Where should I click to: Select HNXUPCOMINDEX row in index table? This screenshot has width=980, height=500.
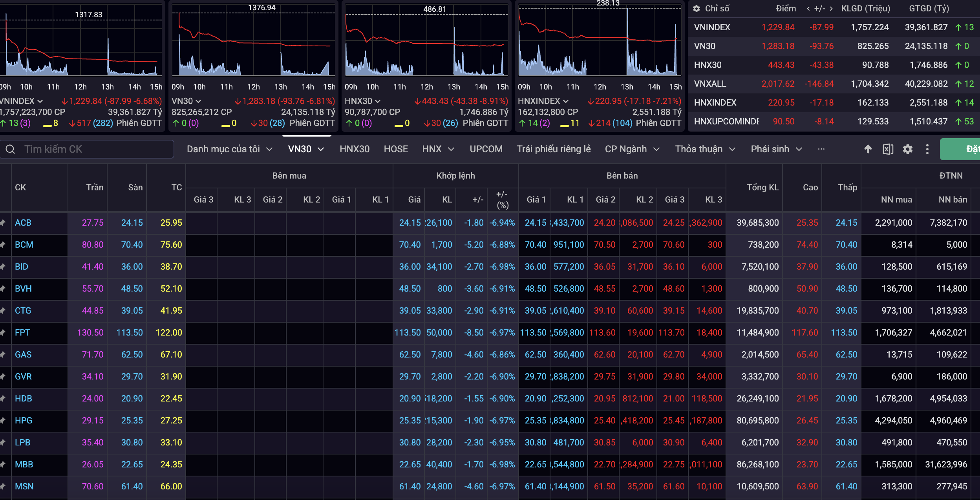(834, 121)
